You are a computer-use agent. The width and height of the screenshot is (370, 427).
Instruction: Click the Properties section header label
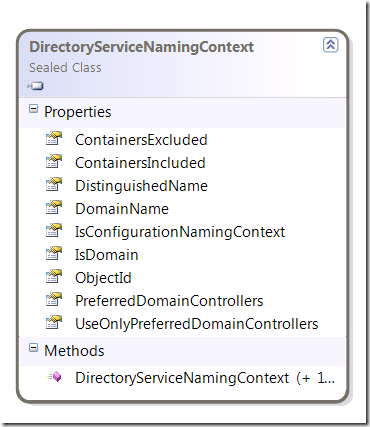(x=78, y=112)
